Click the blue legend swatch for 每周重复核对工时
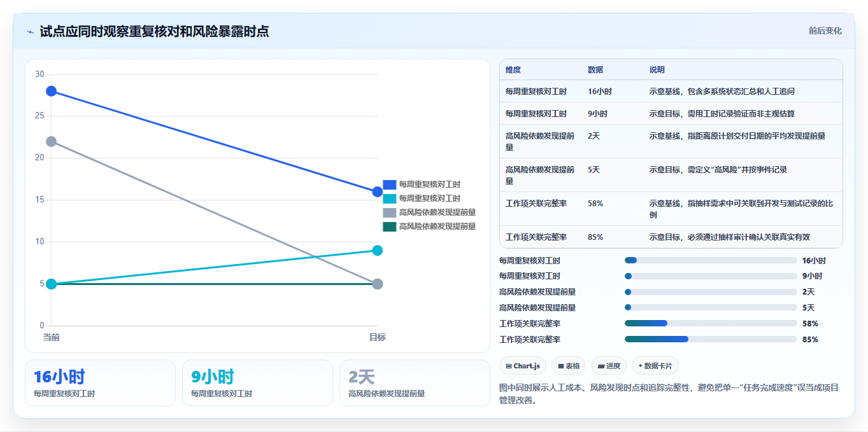868x432 pixels. pyautogui.click(x=389, y=185)
